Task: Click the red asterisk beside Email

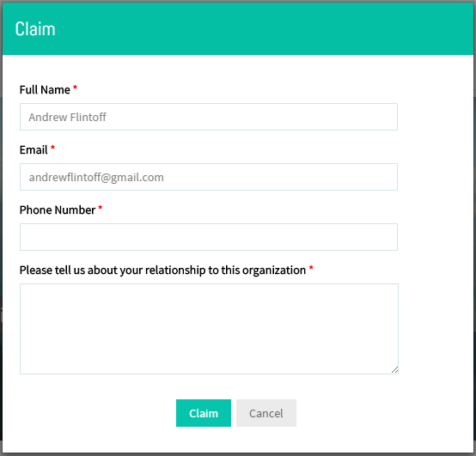Action: coord(52,148)
